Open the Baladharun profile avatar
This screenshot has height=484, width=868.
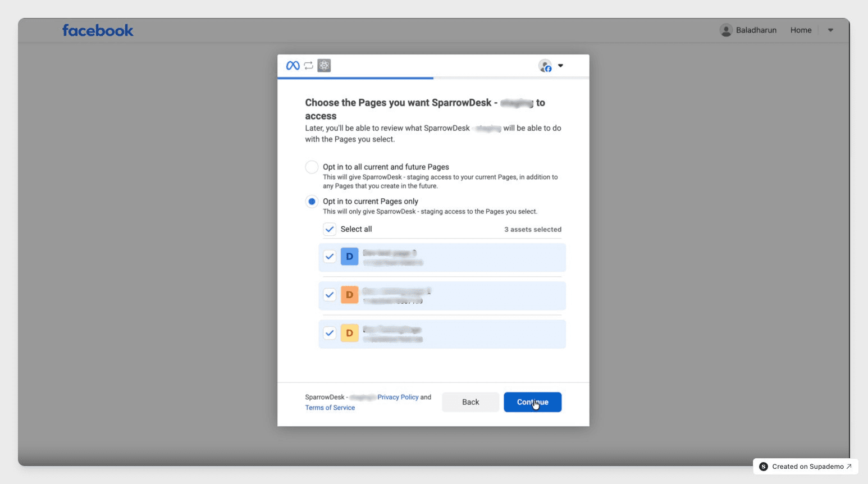pos(726,30)
